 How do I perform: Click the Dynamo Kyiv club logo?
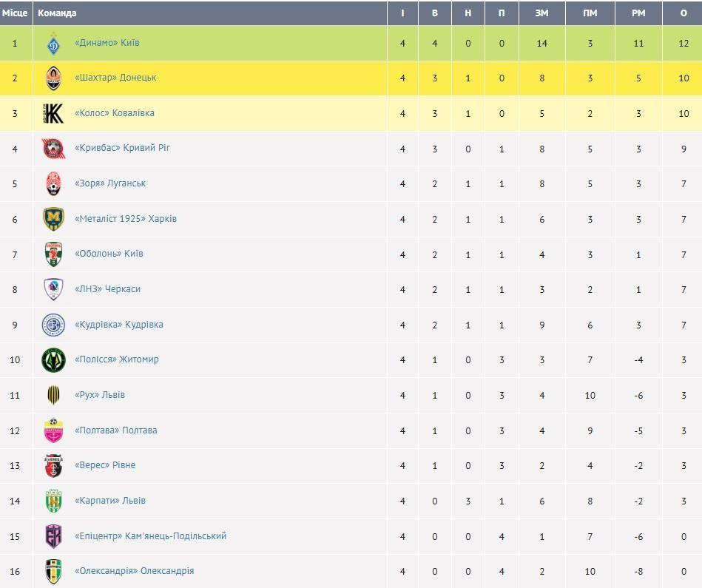tap(53, 44)
